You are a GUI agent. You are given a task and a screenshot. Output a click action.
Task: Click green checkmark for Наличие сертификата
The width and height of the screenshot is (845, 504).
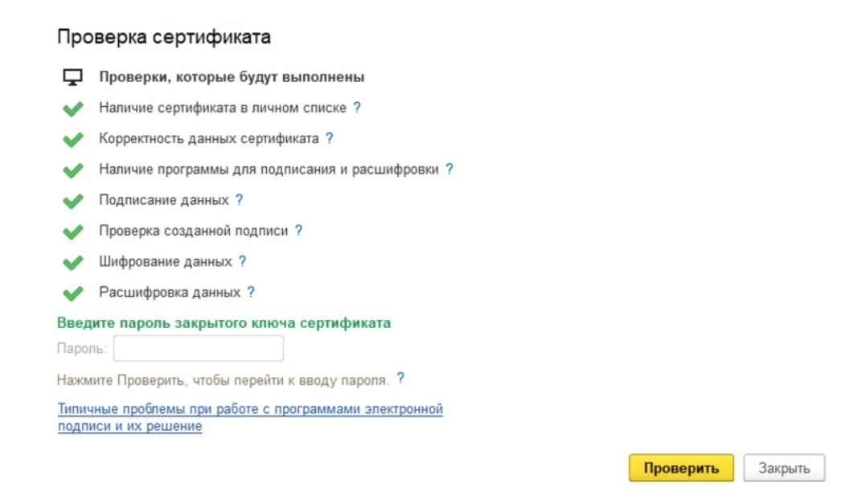point(72,109)
